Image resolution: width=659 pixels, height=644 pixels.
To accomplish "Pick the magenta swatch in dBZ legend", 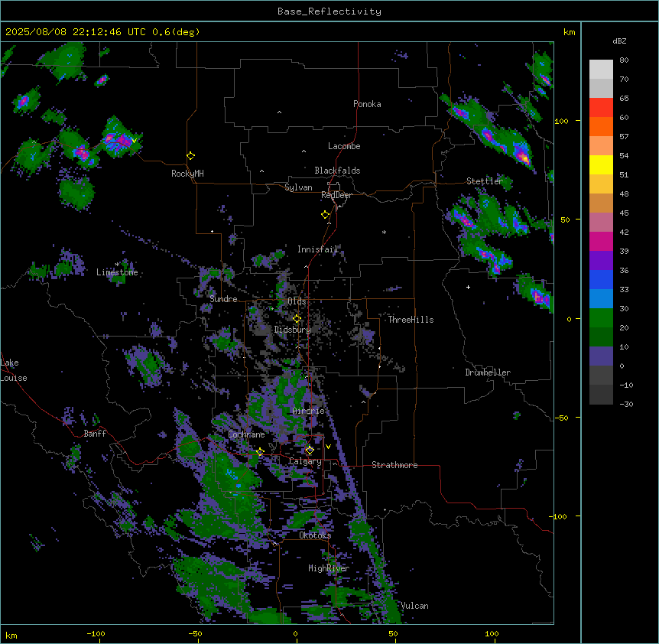I will [x=601, y=241].
